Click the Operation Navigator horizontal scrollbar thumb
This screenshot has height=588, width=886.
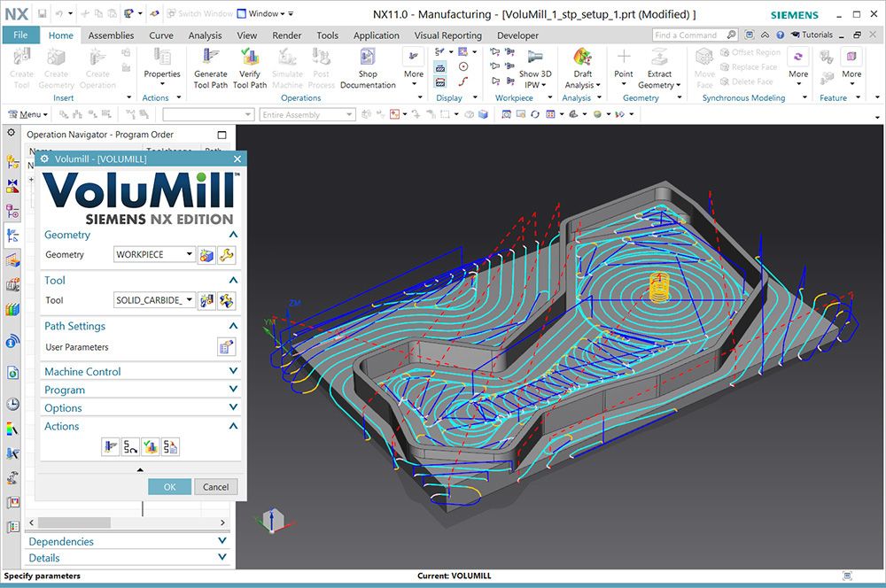tap(74, 522)
